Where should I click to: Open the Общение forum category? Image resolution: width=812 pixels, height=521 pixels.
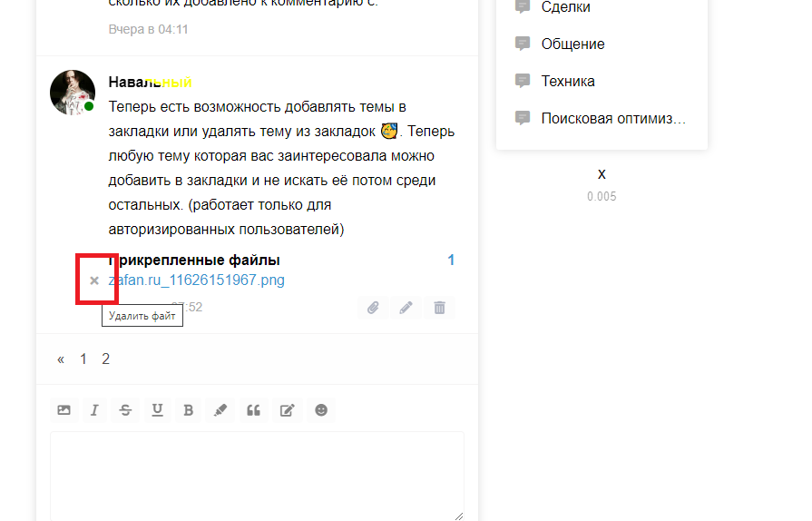(x=572, y=44)
